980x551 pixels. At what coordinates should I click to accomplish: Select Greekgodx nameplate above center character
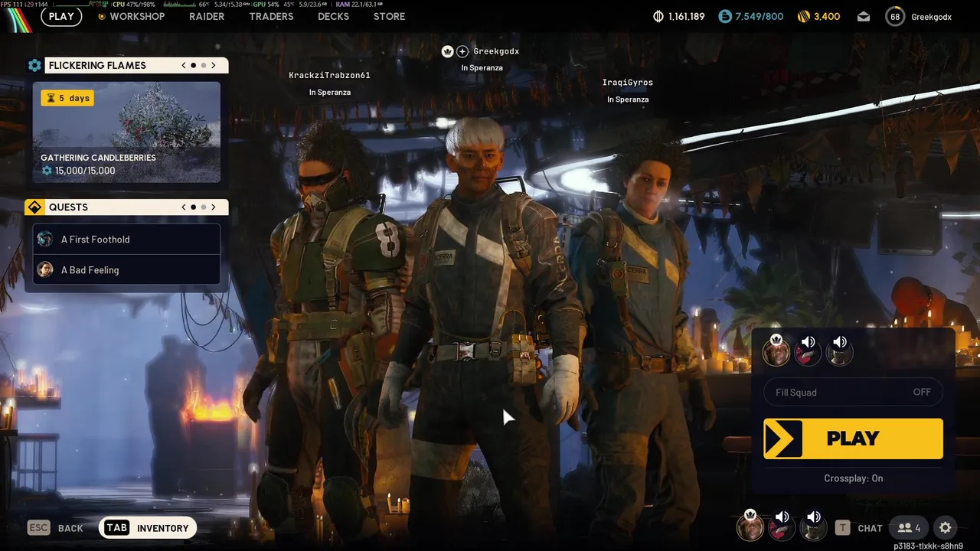496,51
